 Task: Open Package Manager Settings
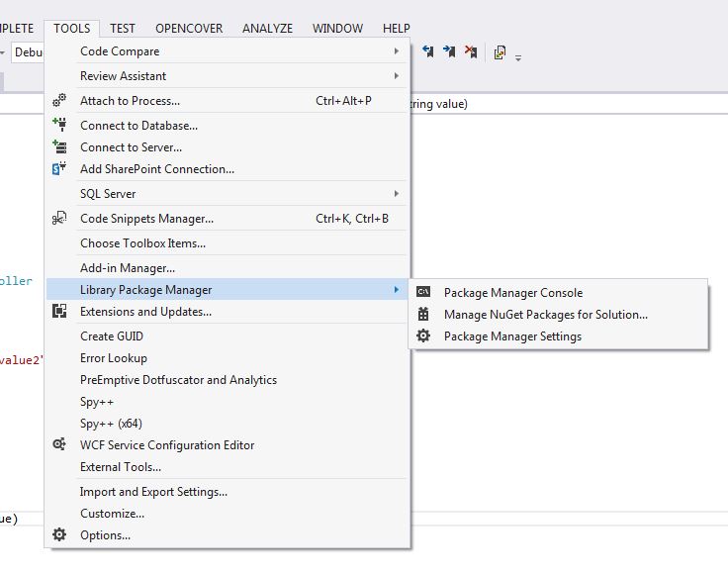(x=559, y=336)
